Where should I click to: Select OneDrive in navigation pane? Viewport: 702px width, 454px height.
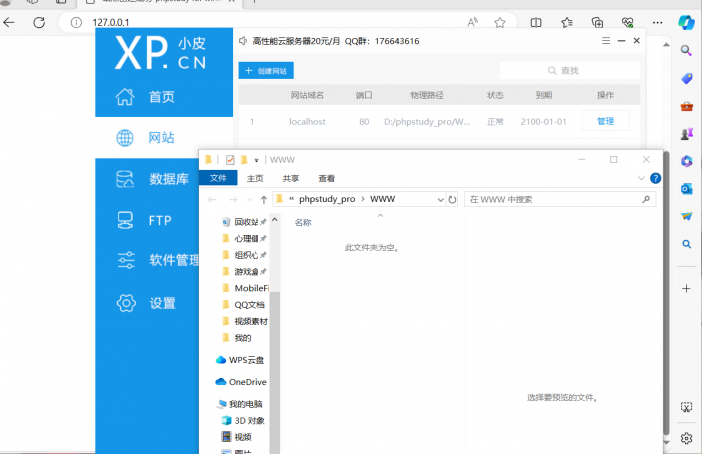tap(241, 382)
